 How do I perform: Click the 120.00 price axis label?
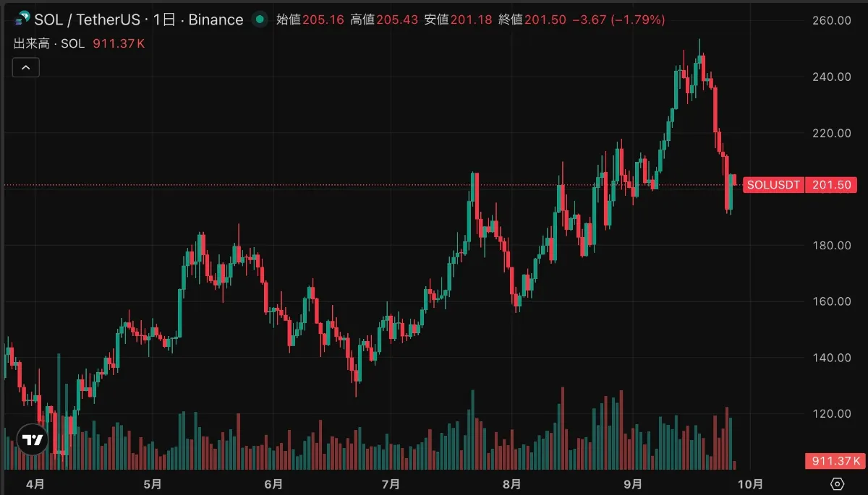(830, 413)
